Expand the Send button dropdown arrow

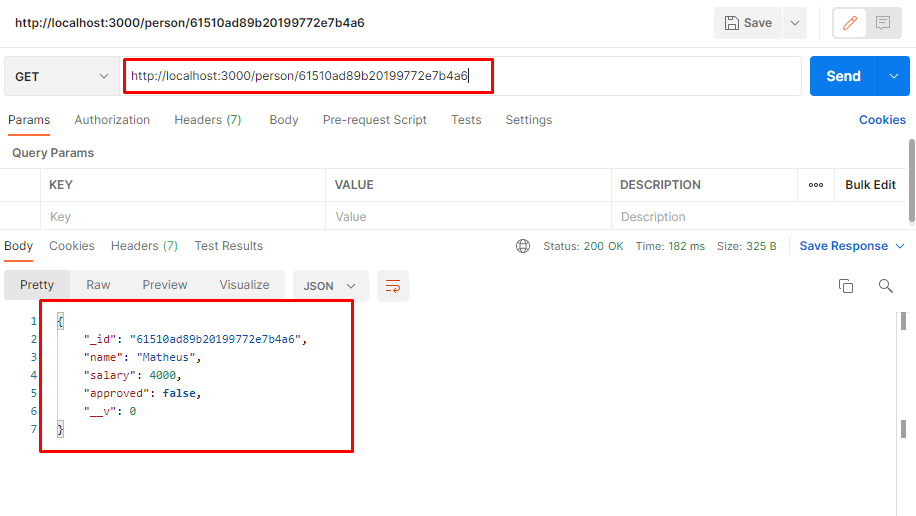coord(893,77)
